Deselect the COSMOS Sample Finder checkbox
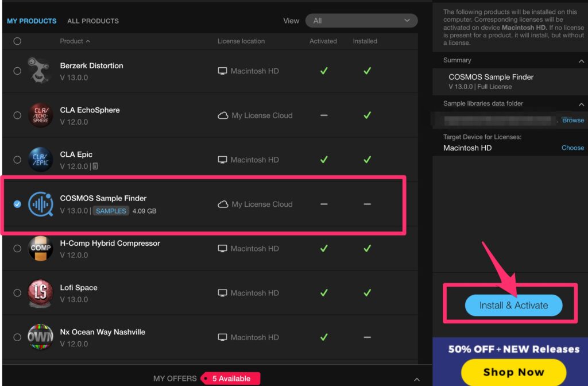588x386 pixels. 17,204
